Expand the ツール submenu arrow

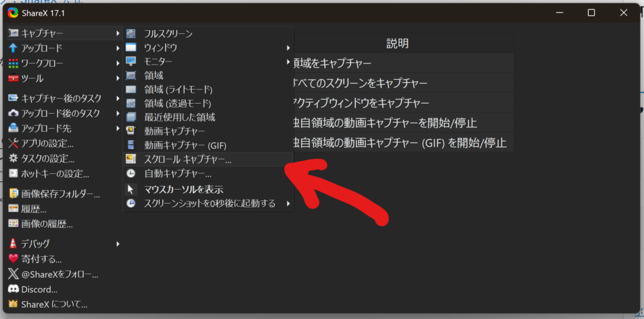click(118, 78)
